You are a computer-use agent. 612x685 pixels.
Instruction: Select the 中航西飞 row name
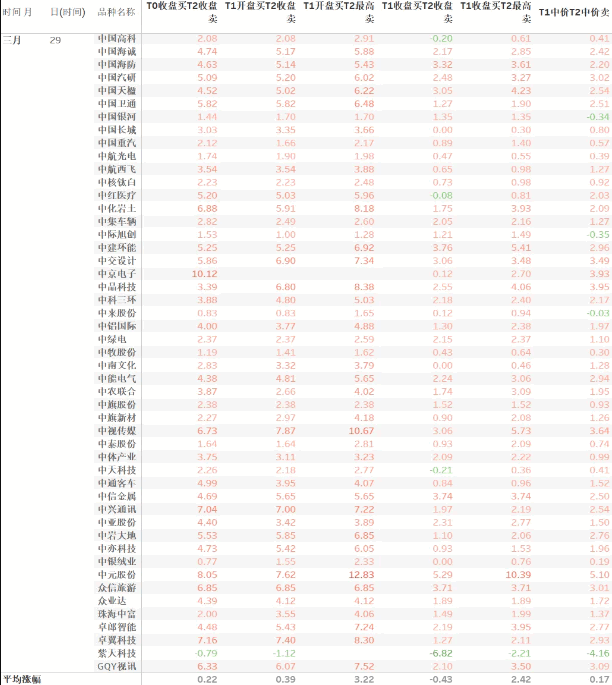tap(117, 170)
